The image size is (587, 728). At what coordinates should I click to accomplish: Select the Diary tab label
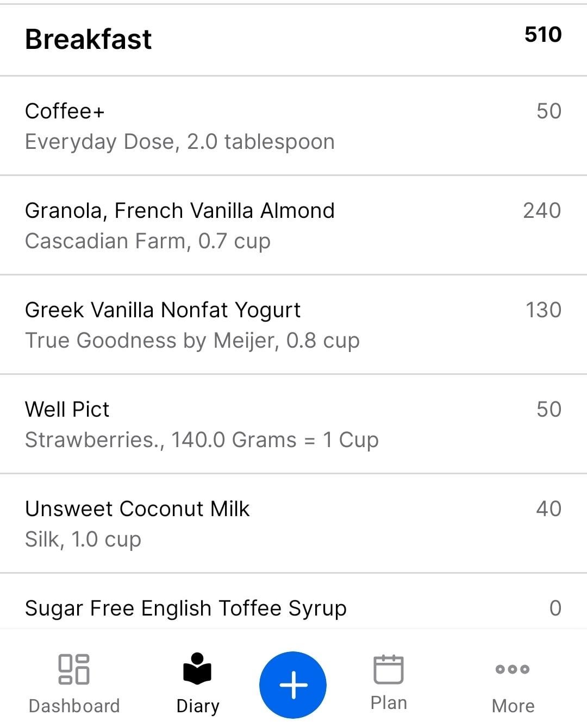coord(198,706)
